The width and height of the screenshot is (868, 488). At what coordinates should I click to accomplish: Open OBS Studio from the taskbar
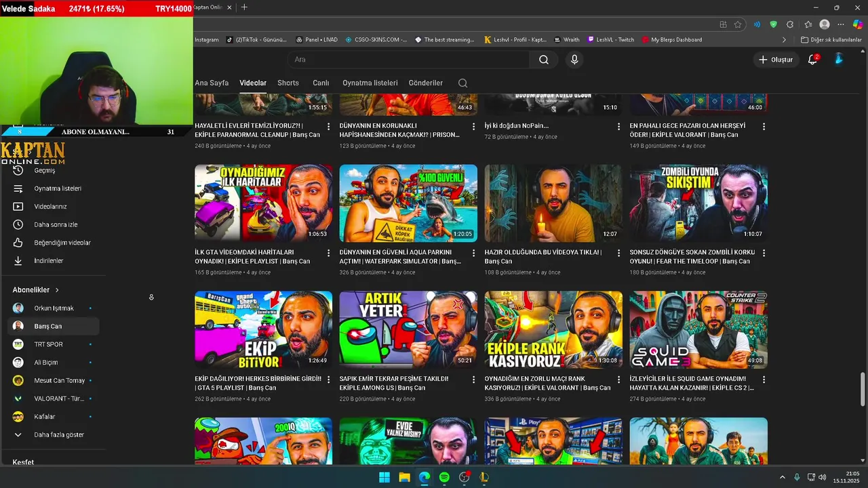464,477
